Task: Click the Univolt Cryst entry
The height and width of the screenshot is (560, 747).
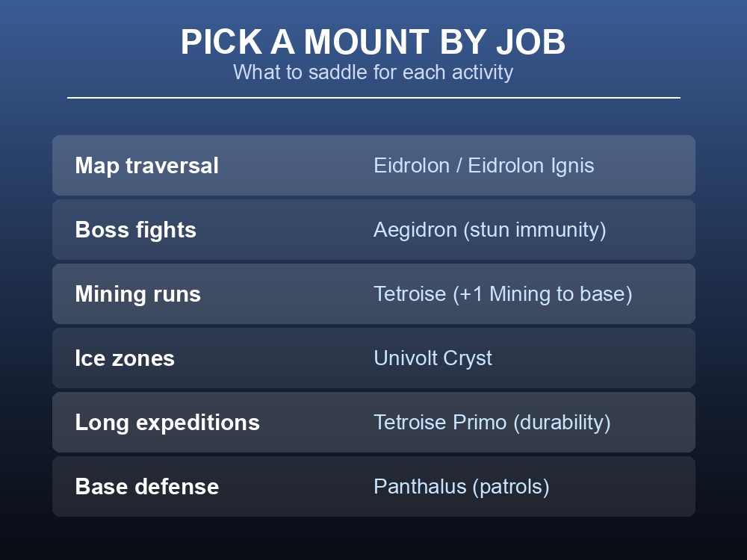Action: [x=433, y=358]
